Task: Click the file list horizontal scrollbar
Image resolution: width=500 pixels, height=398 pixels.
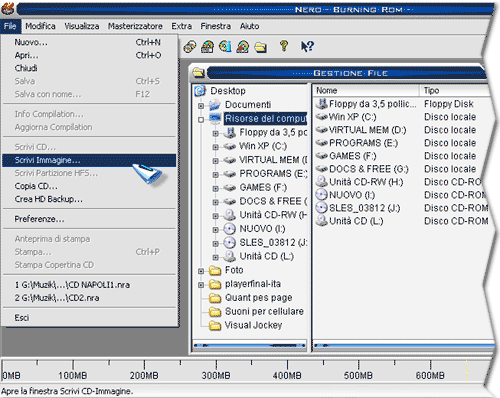Action: pos(404,345)
